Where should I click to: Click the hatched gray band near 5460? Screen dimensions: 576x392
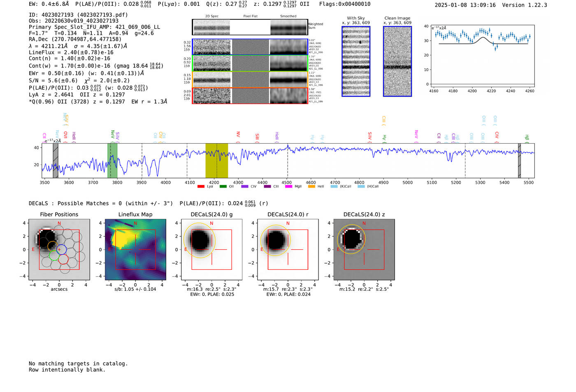click(x=519, y=160)
